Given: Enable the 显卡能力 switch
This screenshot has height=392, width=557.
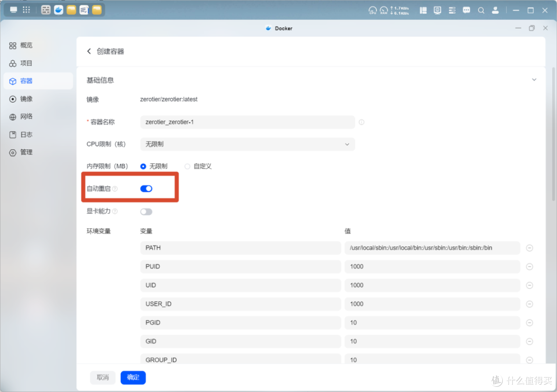Looking at the screenshot, I should [146, 212].
